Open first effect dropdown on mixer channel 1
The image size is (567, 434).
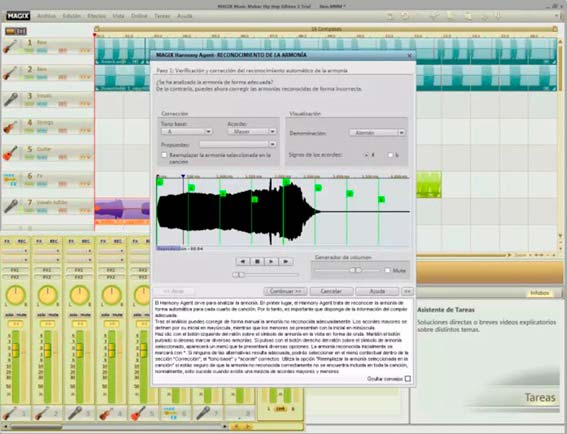point(15,251)
